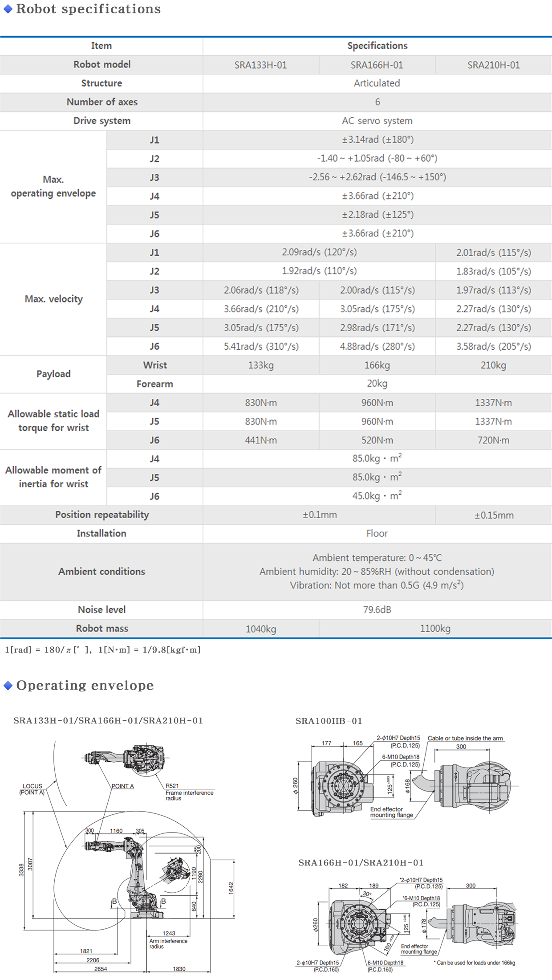Click '-2.56 ~ +2.62rad' J3 envelope value

click(x=377, y=177)
